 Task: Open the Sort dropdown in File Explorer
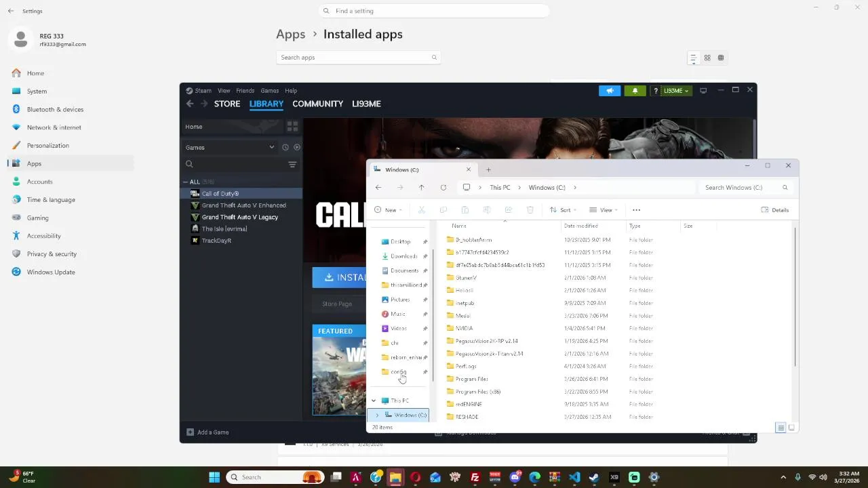click(x=563, y=210)
